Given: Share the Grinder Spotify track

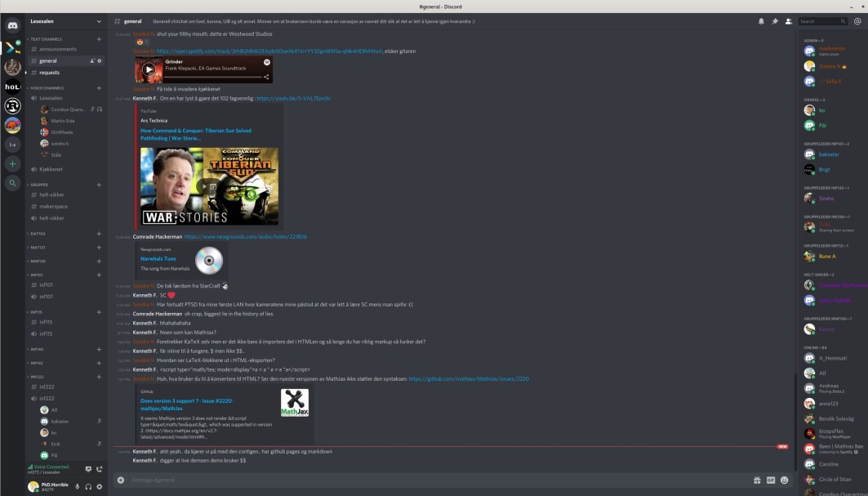Looking at the screenshot, I should pos(266,77).
